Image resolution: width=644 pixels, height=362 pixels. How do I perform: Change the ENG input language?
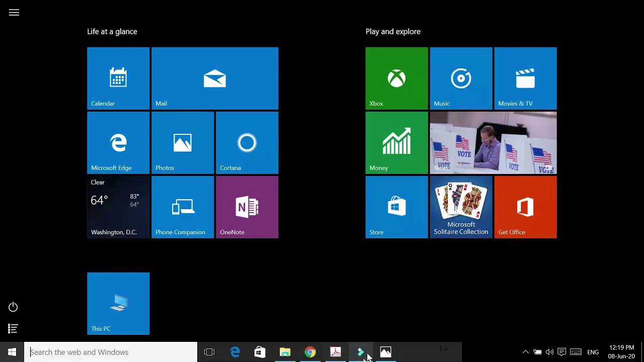[x=593, y=352]
